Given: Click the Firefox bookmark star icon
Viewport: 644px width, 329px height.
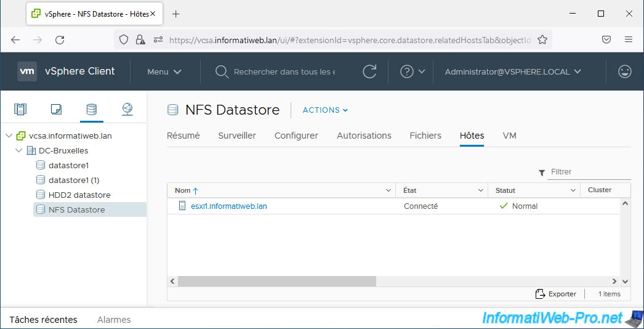Looking at the screenshot, I should [x=542, y=39].
